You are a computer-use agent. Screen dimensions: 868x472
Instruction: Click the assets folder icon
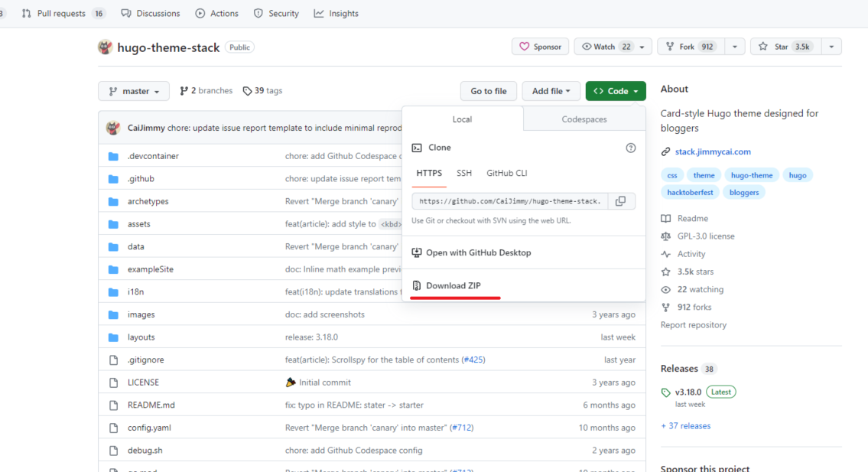pos(113,224)
